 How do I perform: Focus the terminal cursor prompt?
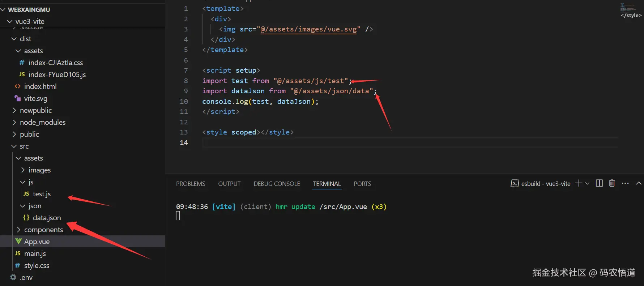pyautogui.click(x=178, y=216)
